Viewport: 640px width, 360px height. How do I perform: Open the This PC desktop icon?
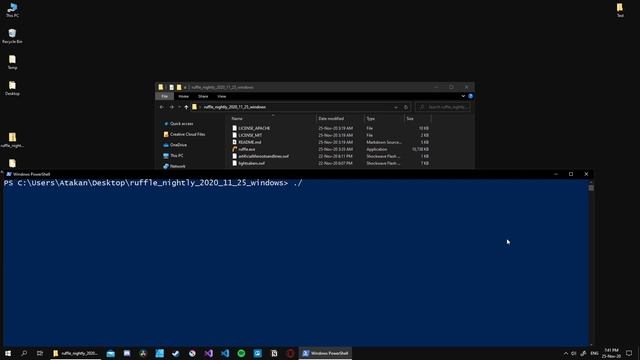point(12,10)
